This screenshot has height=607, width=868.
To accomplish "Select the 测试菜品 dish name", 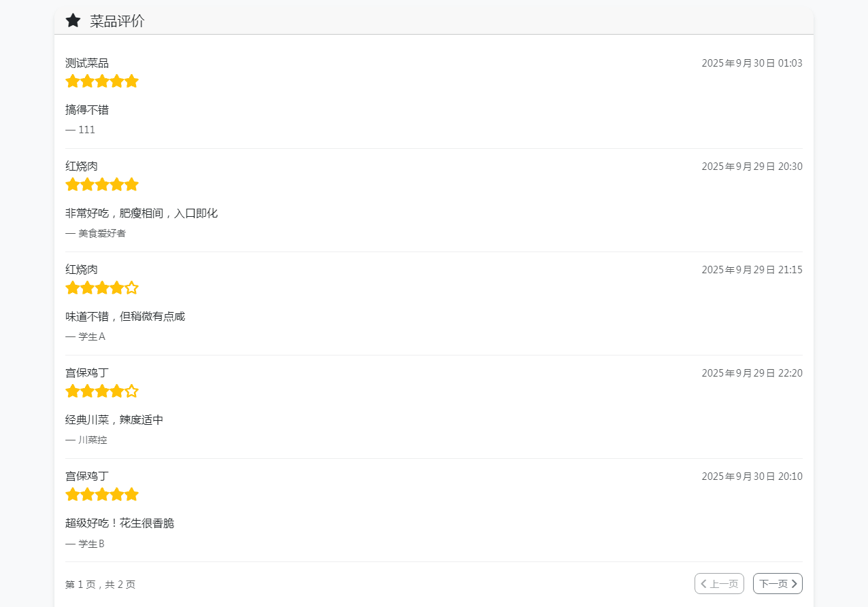I will click(x=87, y=63).
